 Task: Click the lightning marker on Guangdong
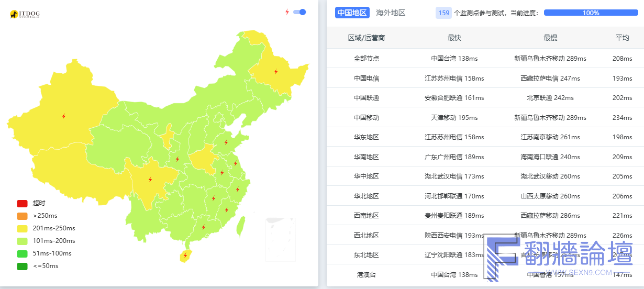203,227
